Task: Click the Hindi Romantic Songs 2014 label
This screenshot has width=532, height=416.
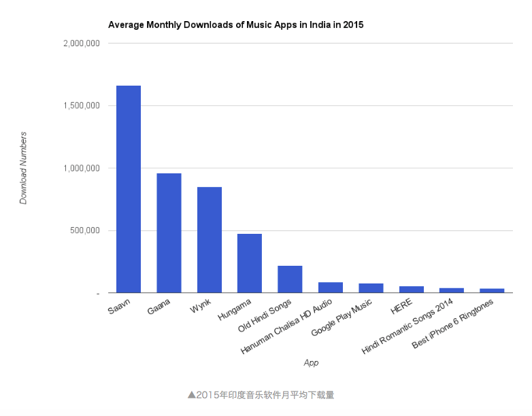Action: [407, 326]
